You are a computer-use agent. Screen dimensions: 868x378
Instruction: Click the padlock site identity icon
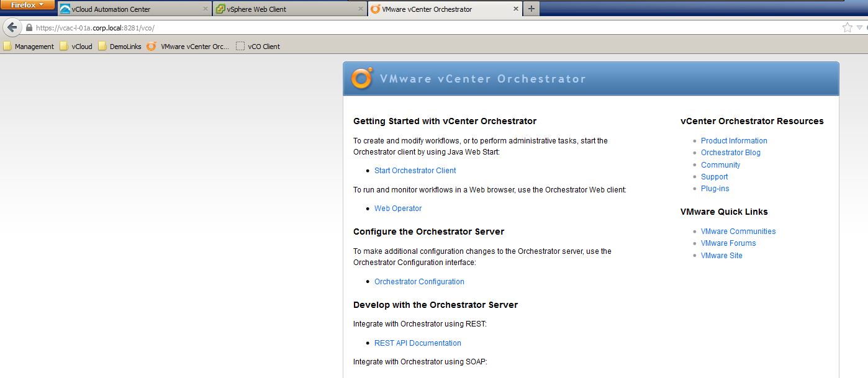[29, 28]
